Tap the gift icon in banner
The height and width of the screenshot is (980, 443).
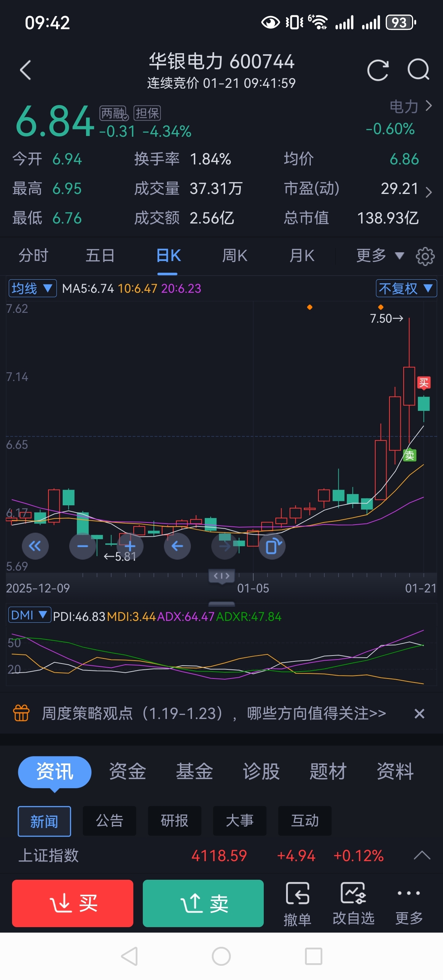click(21, 713)
